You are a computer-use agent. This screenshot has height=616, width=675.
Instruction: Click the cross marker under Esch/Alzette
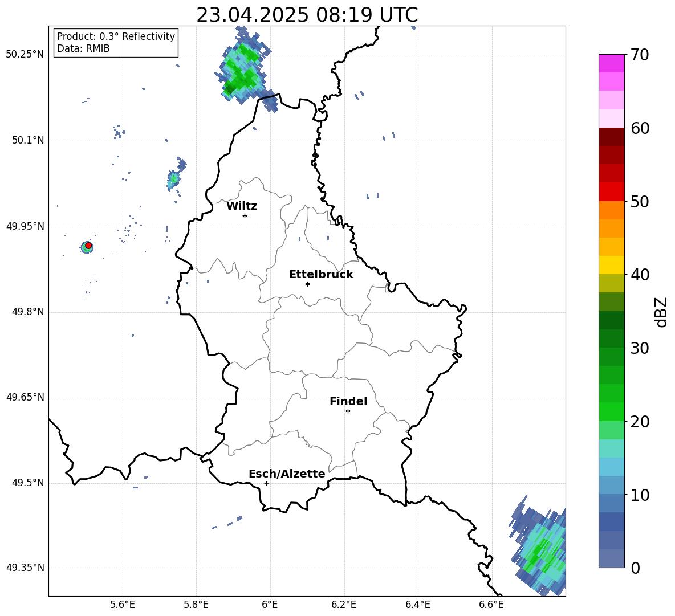point(266,483)
